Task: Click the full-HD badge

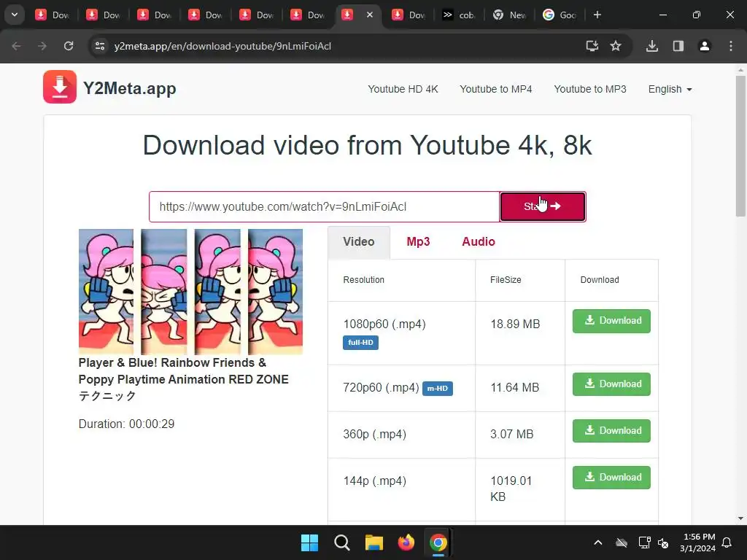Action: [360, 343]
